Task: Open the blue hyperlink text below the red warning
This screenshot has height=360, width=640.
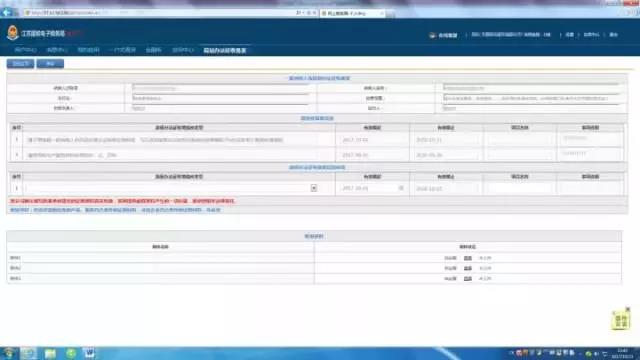Action: 115,210
